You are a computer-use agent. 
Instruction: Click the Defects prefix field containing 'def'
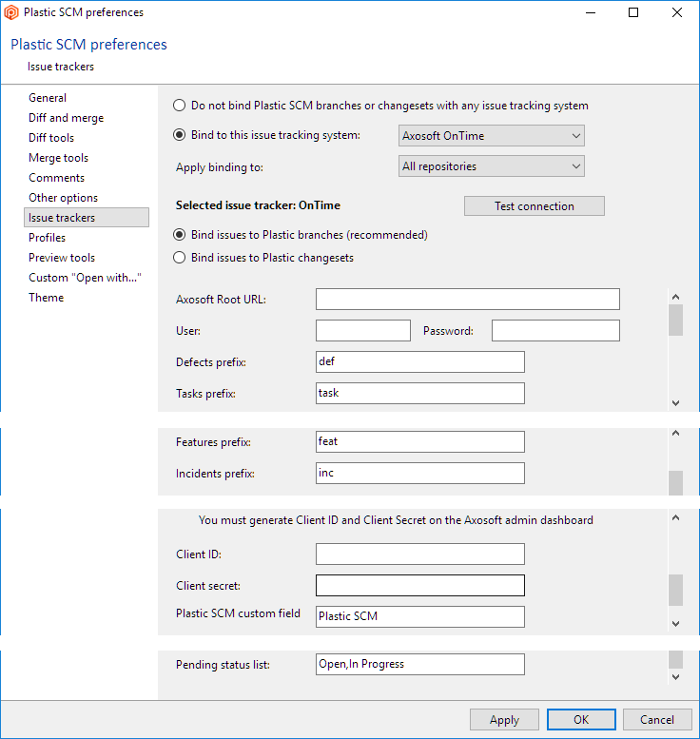[x=420, y=361]
